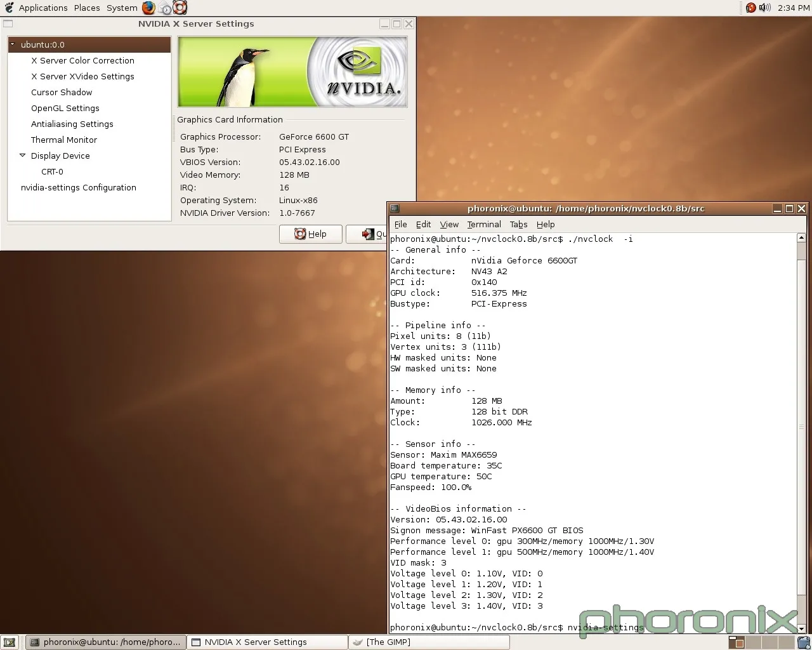Click the Voltage level 3 line
Screen dimensions: 812x650
point(466,606)
